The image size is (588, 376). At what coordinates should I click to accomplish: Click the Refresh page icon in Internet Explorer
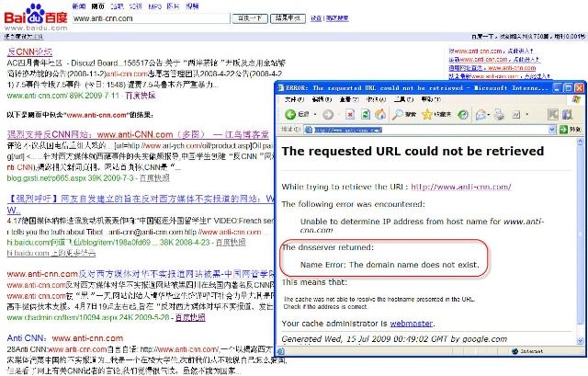[366, 114]
